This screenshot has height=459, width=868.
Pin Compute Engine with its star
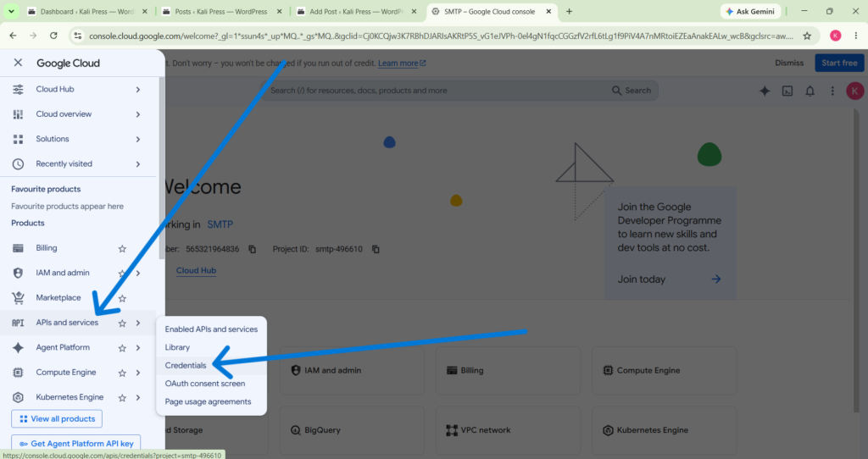pyautogui.click(x=122, y=373)
